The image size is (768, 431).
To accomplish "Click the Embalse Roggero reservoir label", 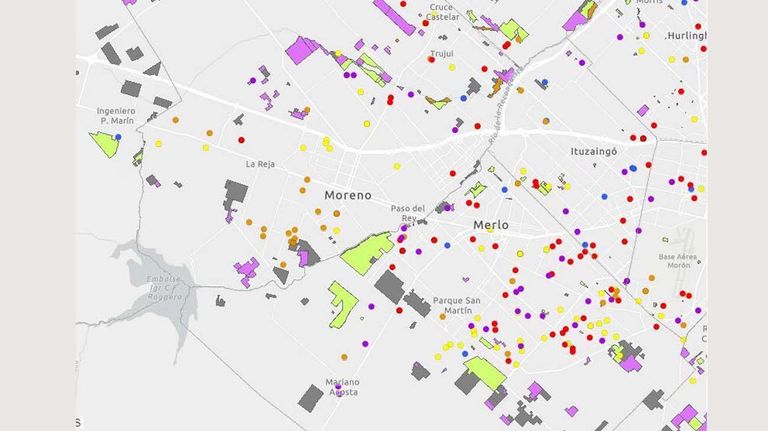I will [x=164, y=288].
